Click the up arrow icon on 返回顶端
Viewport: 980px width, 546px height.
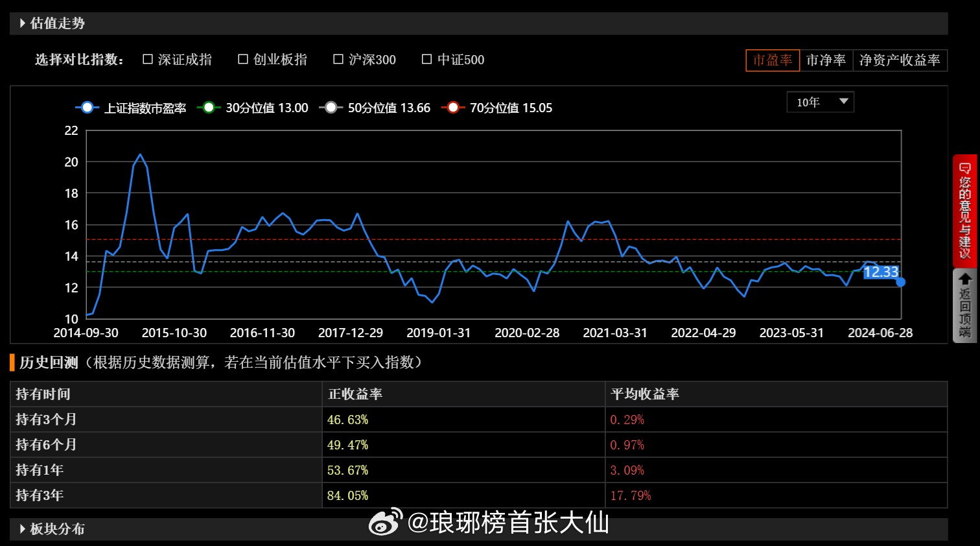pyautogui.click(x=965, y=279)
